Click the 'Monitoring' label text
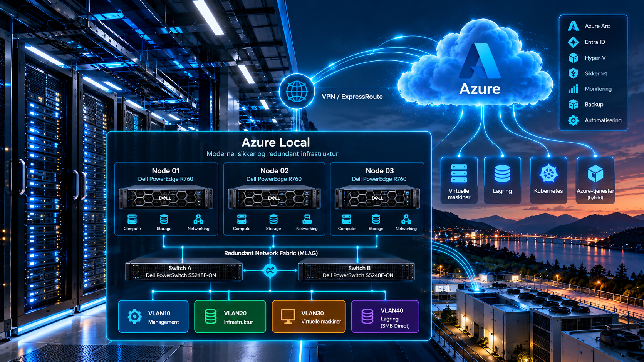The image size is (644, 362). (598, 89)
